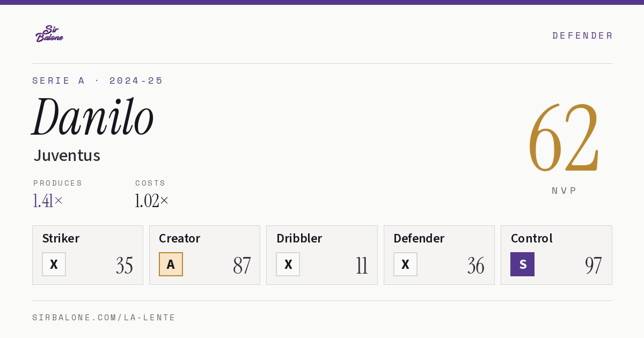Image resolution: width=644 pixels, height=338 pixels.
Task: Click the Produces 1.41× value
Action: tap(48, 201)
